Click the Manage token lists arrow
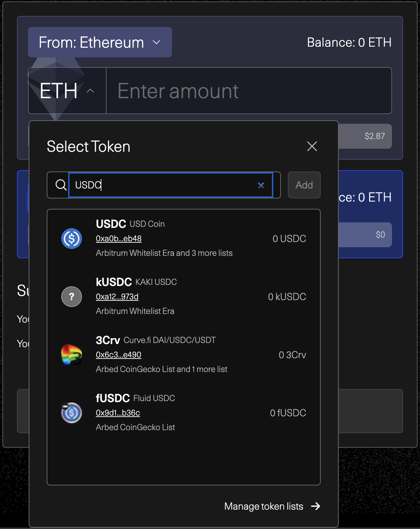Screen dimensions: 420x529 (316, 506)
